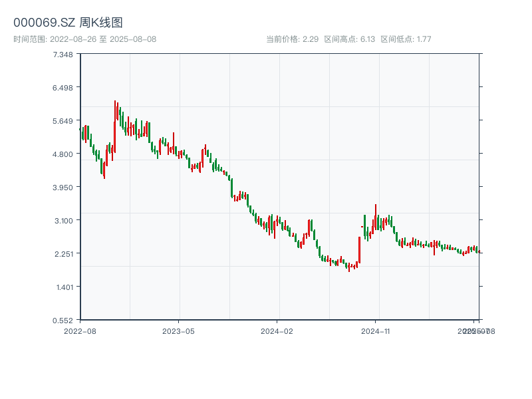The image size is (532, 399).
Task: Click the 区间低点 1.77 label
Action: 406,39
